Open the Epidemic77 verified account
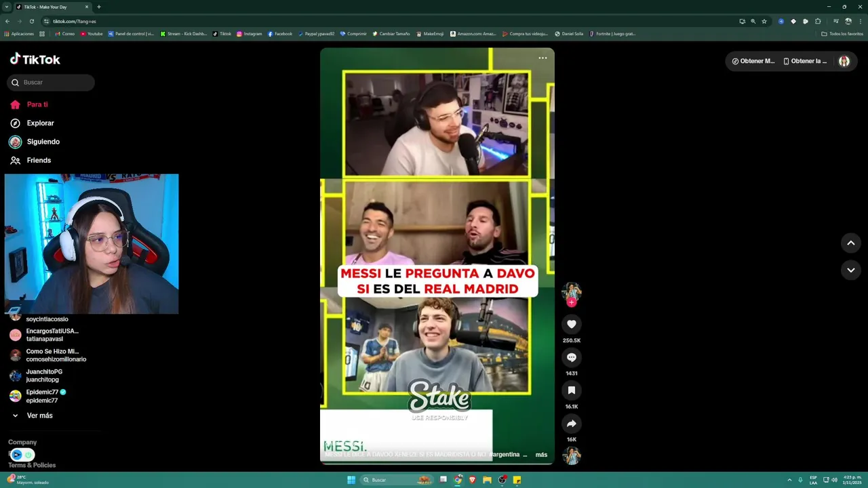This screenshot has height=488, width=868. pyautogui.click(x=38, y=396)
